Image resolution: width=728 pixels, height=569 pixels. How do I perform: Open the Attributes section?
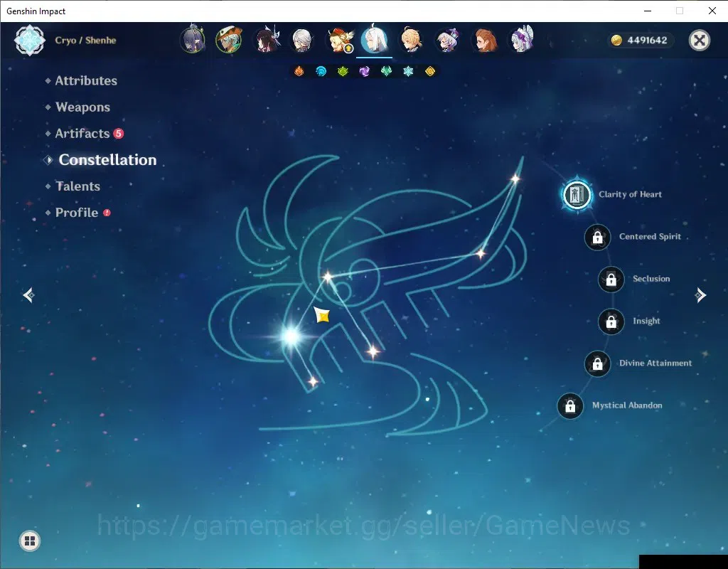click(x=86, y=81)
